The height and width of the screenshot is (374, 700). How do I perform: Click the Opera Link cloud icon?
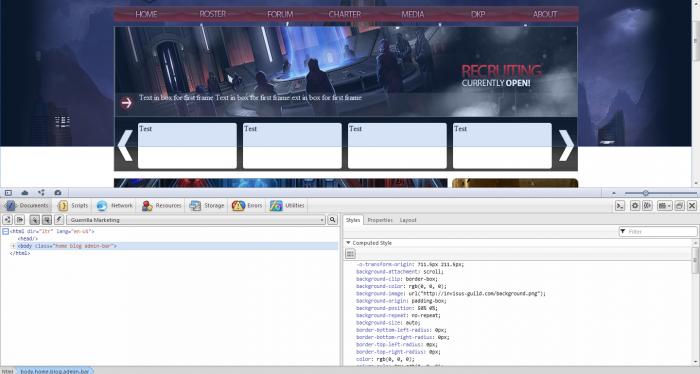(x=25, y=193)
